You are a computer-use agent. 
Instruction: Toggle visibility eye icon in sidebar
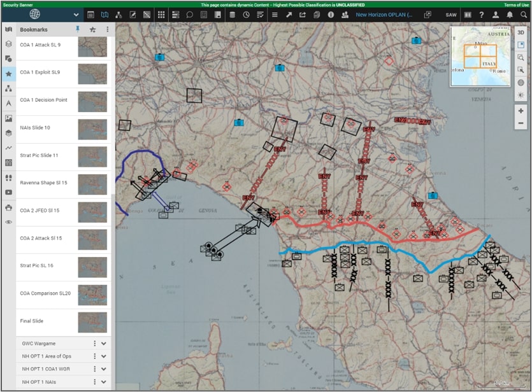coord(8,222)
